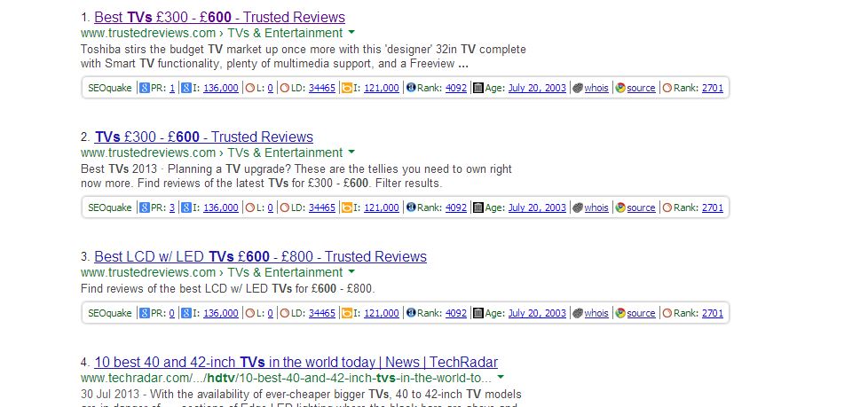Expand green arrow beside second result's URL
This screenshot has height=407, width=868.
click(351, 153)
